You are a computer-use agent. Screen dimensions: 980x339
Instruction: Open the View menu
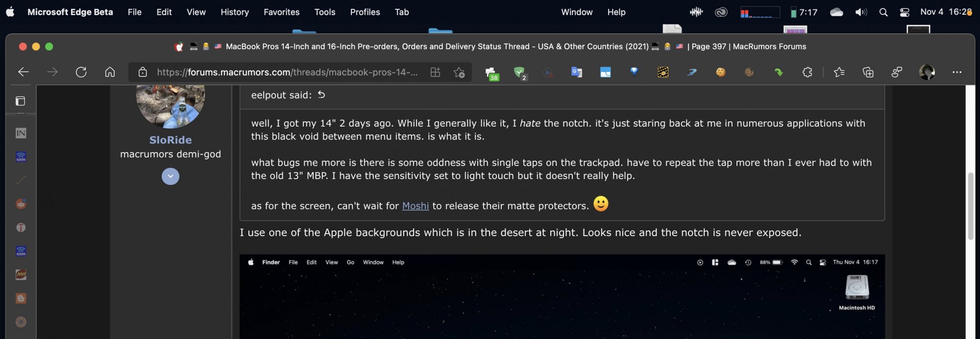click(196, 12)
